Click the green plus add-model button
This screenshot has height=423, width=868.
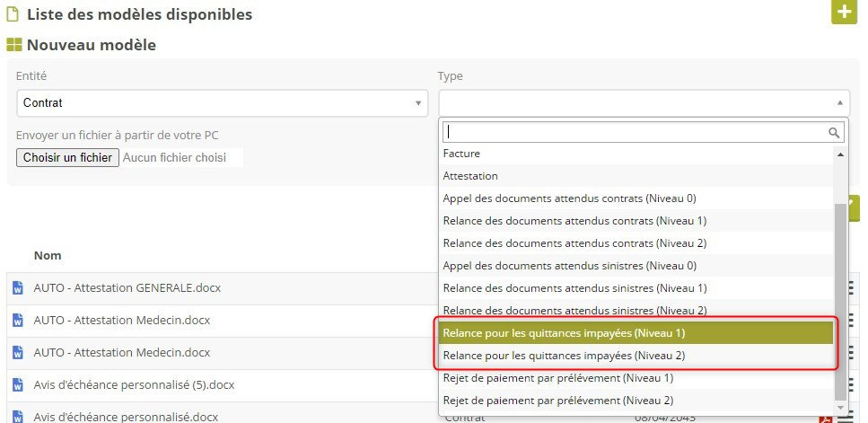tap(844, 13)
